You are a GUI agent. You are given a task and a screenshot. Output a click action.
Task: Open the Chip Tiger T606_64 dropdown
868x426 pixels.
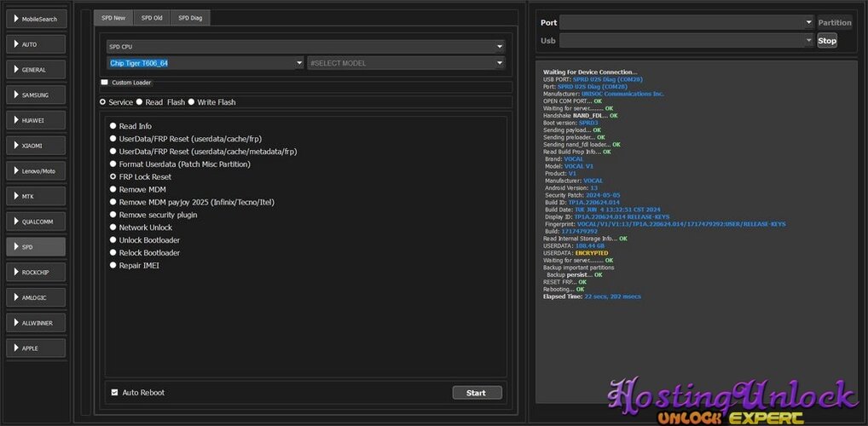[x=205, y=63]
